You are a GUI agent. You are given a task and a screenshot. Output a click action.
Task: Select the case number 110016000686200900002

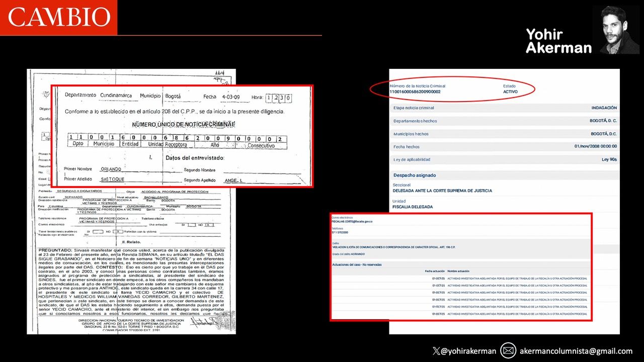click(415, 92)
